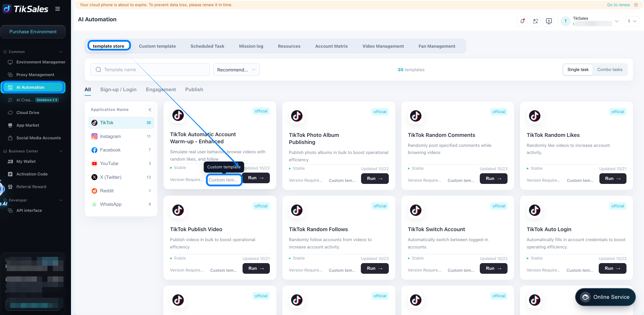Click the download client icon
The width and height of the screenshot is (644, 315).
pyautogui.click(x=549, y=21)
